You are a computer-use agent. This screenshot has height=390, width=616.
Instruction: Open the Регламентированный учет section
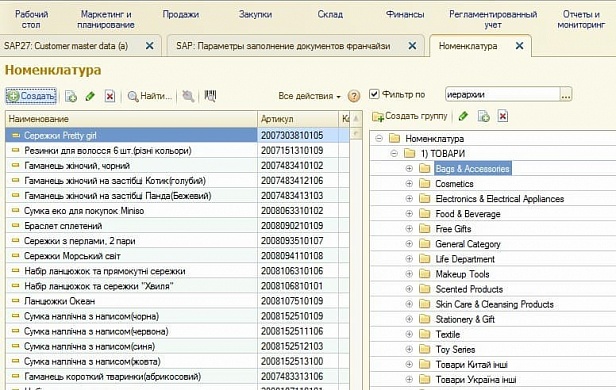tap(493, 20)
